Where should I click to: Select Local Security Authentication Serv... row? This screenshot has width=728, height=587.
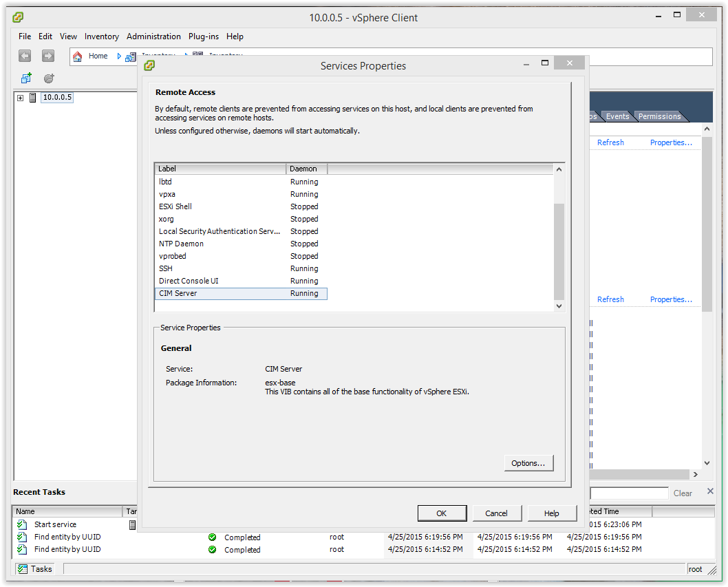click(241, 231)
